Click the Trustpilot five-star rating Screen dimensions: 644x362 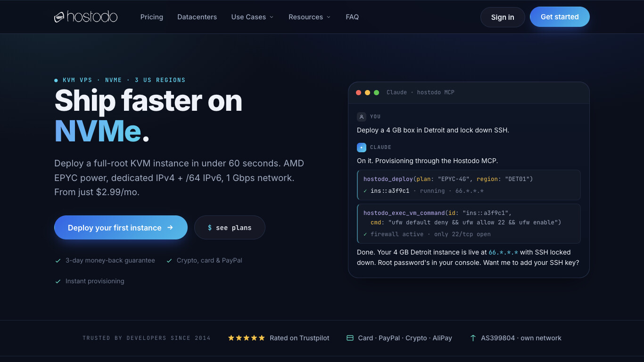click(246, 338)
